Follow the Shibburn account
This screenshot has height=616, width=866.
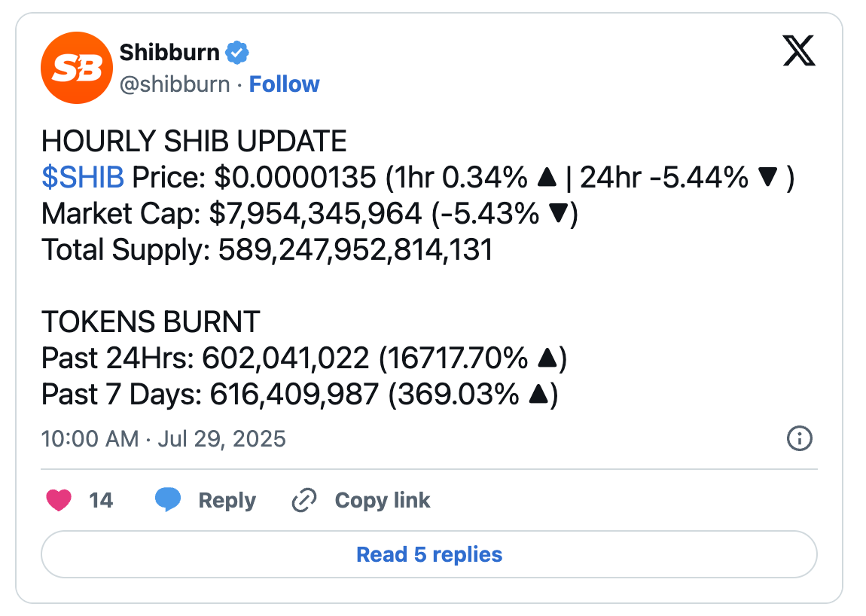click(x=284, y=84)
